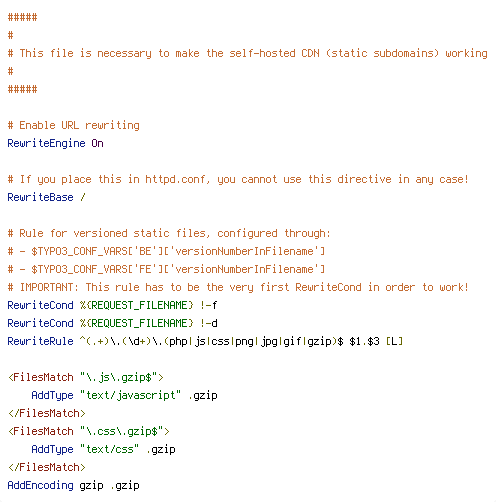The width and height of the screenshot is (496, 502).
Task: Click the opening FilesMatch tag for css
Action: [89, 431]
